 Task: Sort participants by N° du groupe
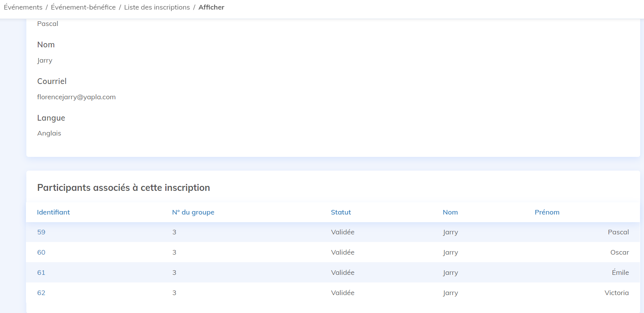(x=193, y=212)
